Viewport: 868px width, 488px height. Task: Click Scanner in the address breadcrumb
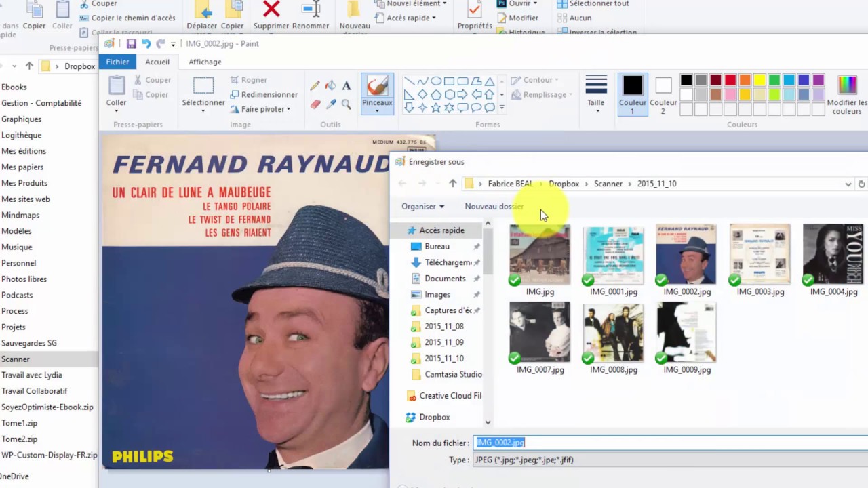point(608,184)
